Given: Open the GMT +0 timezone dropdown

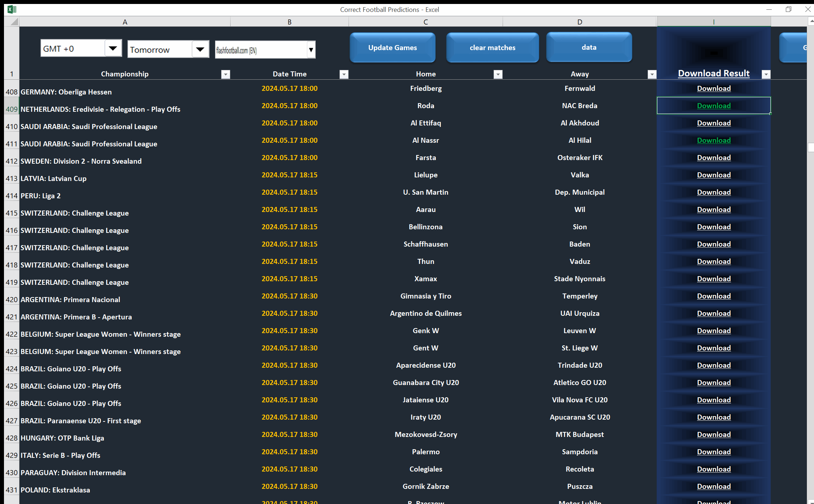Looking at the screenshot, I should [113, 48].
